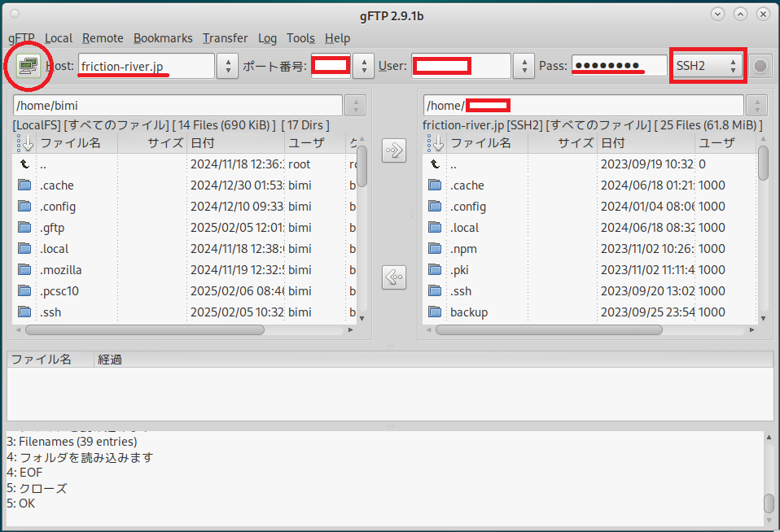This screenshot has width=780, height=532.
Task: Open the SSH2 protocol dropdown
Action: (708, 66)
